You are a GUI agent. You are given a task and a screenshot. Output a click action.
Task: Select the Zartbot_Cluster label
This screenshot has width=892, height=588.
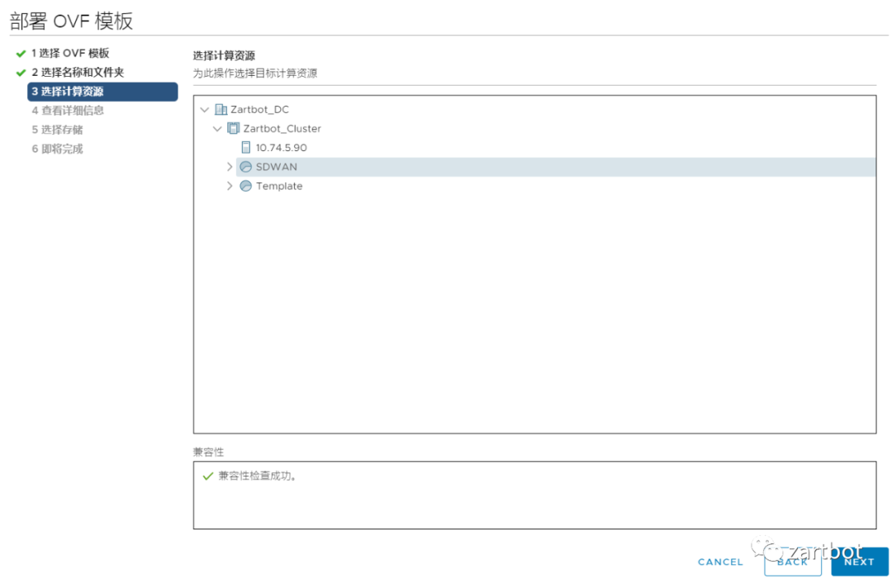coord(282,129)
